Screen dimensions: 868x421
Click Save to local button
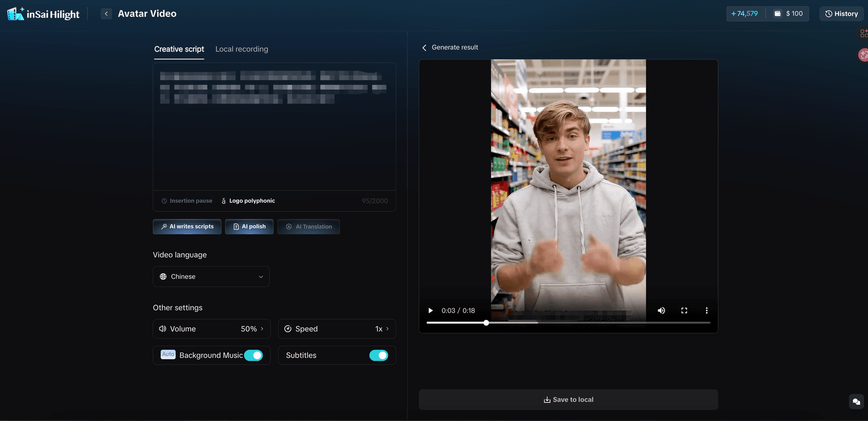coord(568,400)
